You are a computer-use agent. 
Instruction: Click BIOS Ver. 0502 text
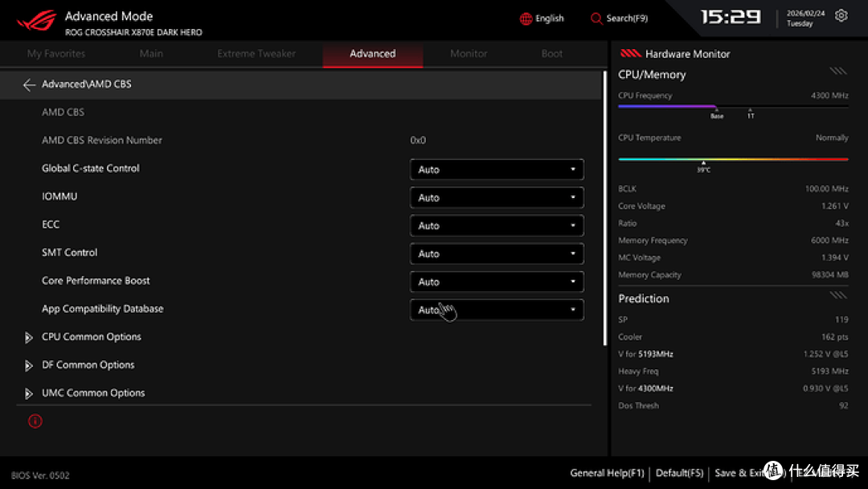pyautogui.click(x=40, y=475)
